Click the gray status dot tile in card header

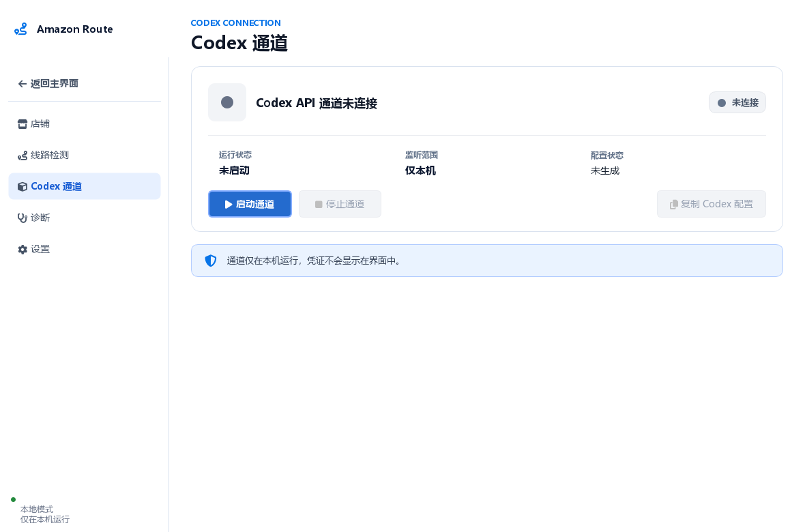coord(227,102)
